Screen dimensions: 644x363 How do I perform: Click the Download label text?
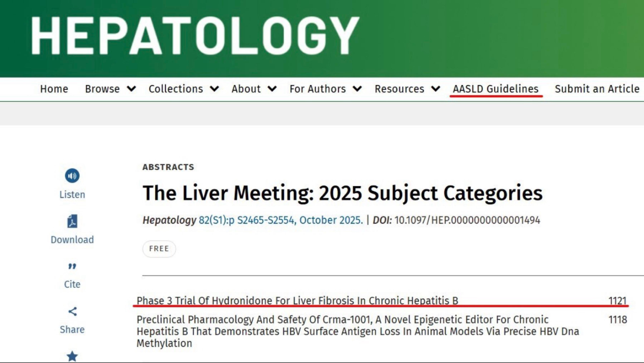tap(72, 240)
